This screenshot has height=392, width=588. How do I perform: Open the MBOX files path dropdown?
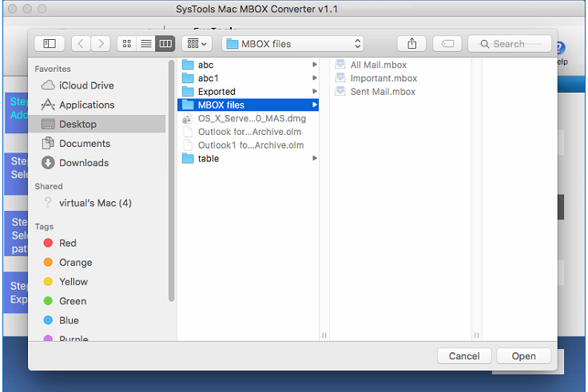292,44
